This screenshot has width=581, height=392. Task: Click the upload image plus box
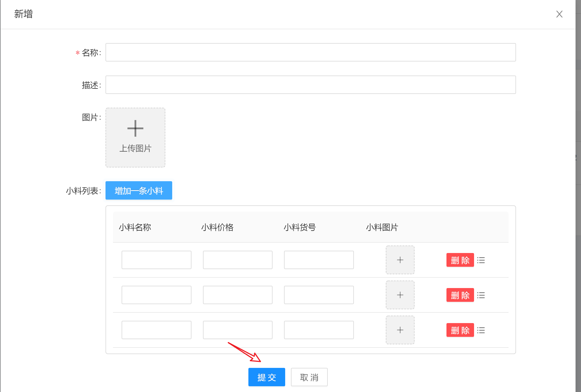click(135, 137)
